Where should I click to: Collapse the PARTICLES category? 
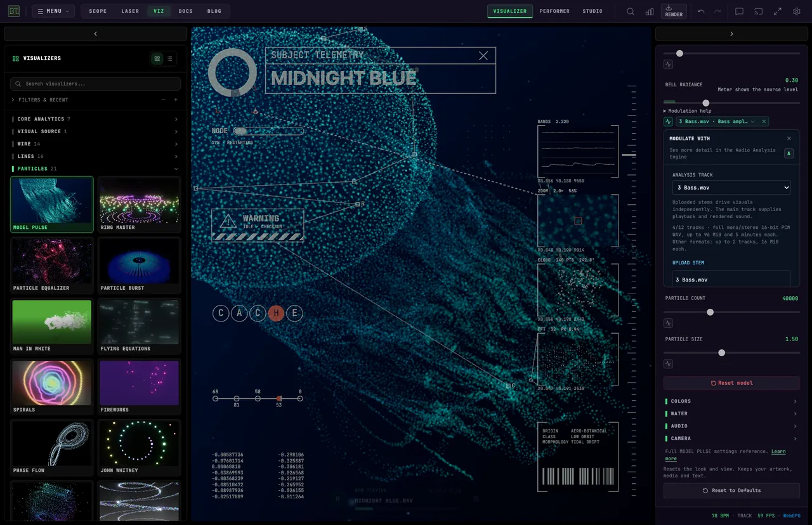pos(95,169)
